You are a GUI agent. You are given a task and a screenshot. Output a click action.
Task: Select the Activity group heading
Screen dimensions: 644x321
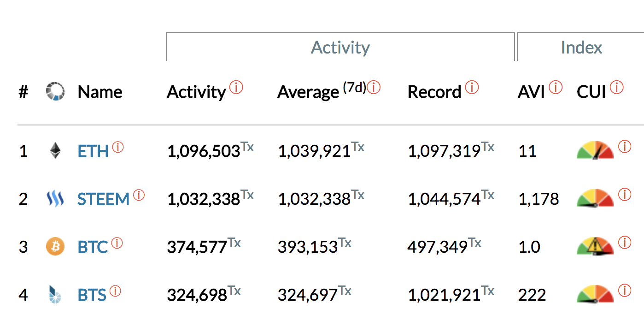340,48
